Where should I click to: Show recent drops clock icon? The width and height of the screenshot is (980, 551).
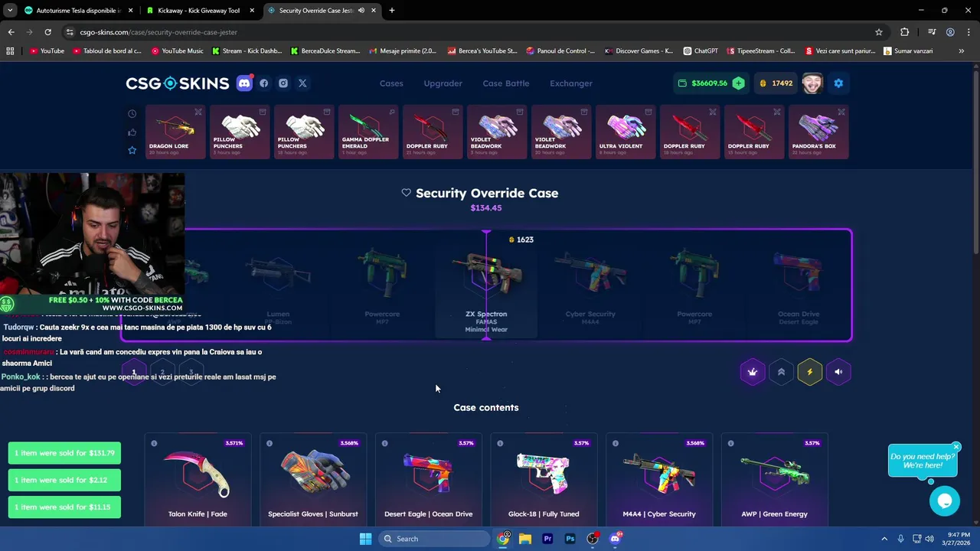[132, 114]
